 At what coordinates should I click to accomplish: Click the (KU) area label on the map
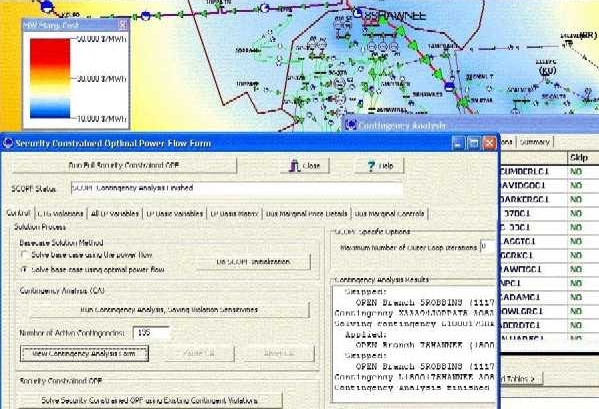[547, 71]
